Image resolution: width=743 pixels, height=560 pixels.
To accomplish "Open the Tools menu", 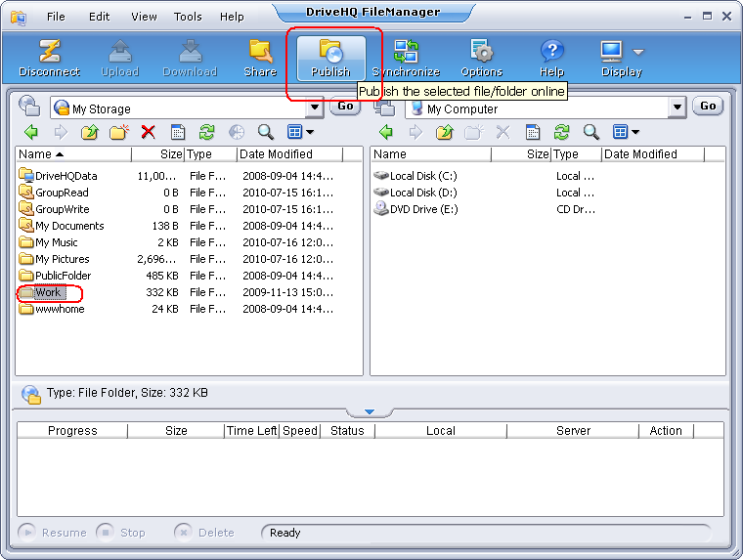I will 188,17.
